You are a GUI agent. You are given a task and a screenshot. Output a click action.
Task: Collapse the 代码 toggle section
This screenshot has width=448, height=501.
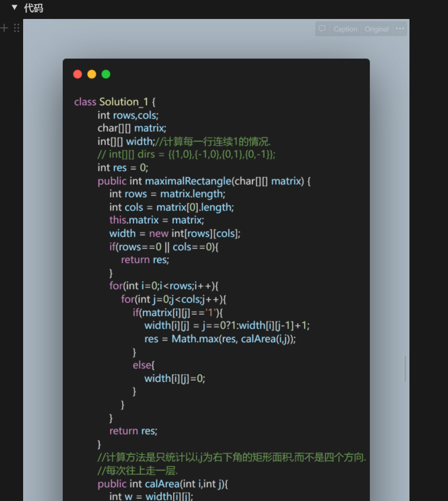coord(14,7)
